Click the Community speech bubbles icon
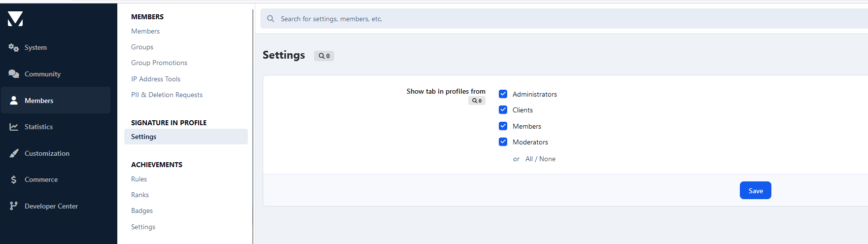 14,74
